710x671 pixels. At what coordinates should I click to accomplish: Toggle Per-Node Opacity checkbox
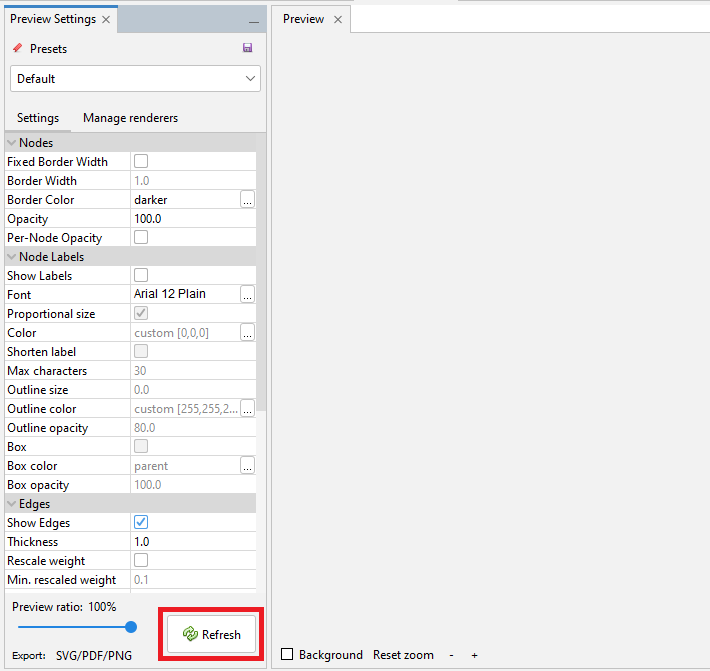pyautogui.click(x=141, y=237)
